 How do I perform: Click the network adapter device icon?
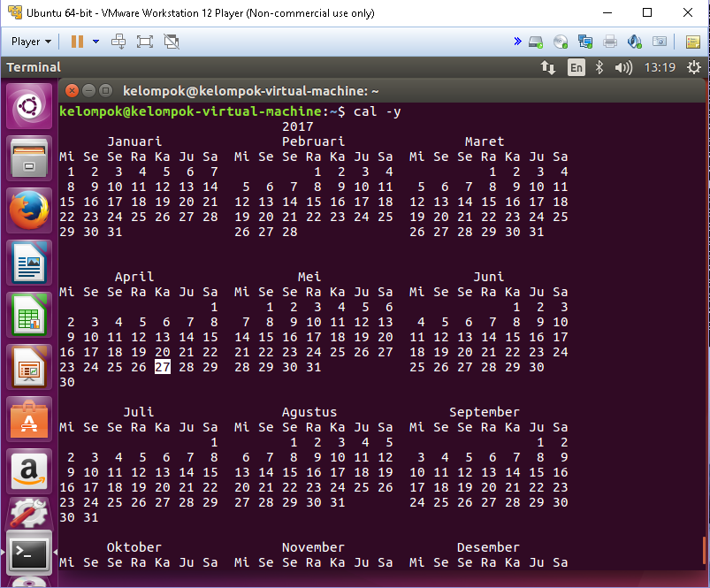(585, 42)
